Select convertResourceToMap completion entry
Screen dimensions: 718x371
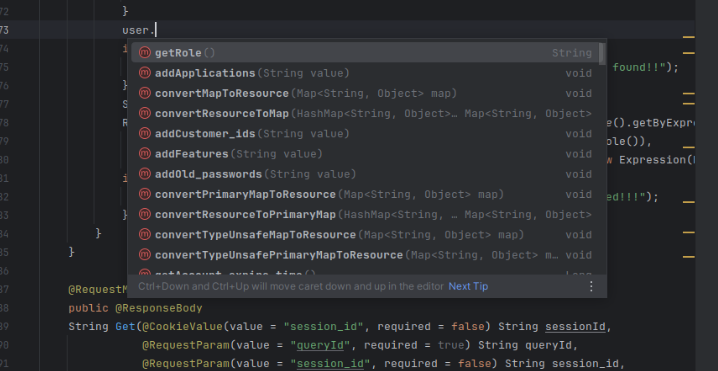coord(365,114)
